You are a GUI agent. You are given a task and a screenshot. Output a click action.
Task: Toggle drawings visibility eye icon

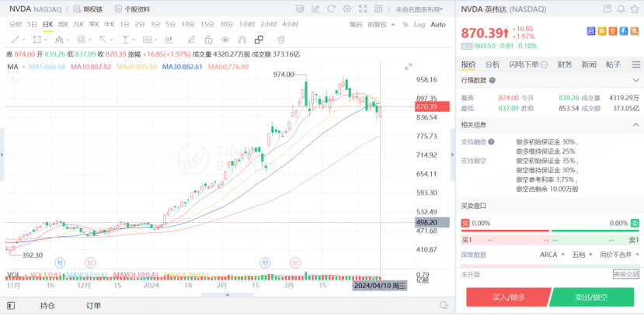point(225,40)
